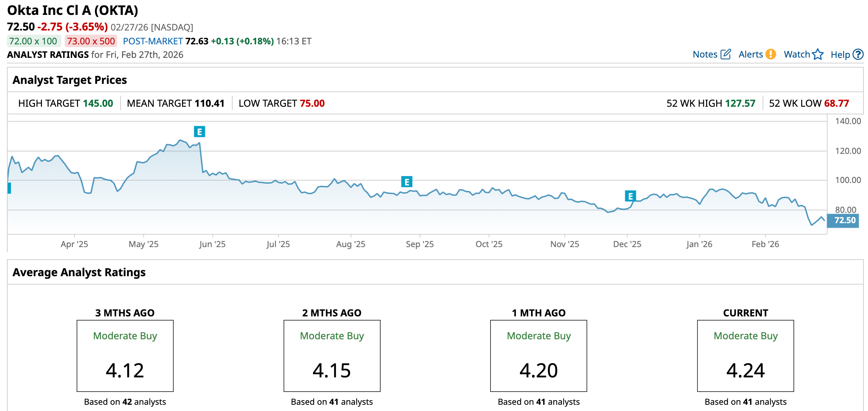Click the Help link text

[x=840, y=55]
